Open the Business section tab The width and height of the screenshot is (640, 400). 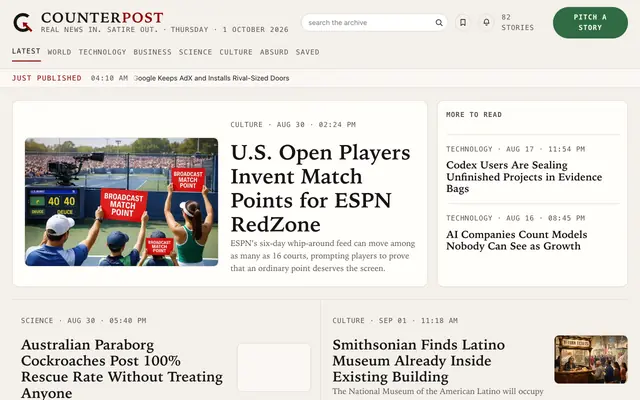click(x=152, y=52)
